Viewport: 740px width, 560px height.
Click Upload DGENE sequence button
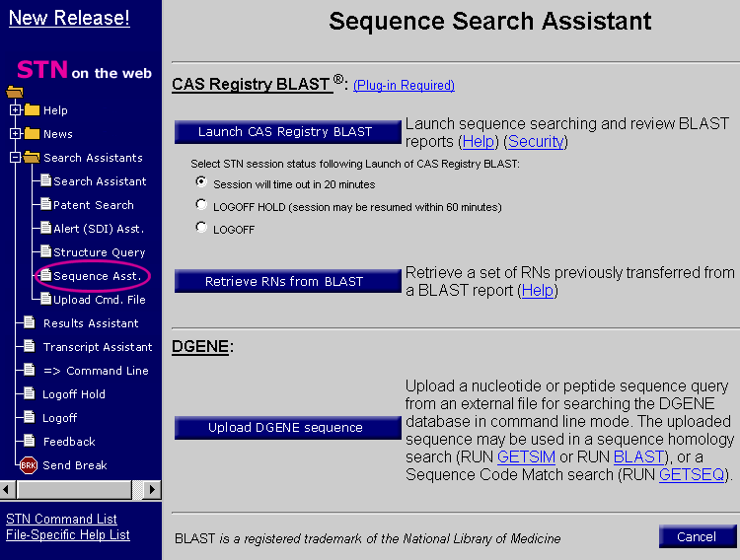coord(287,428)
